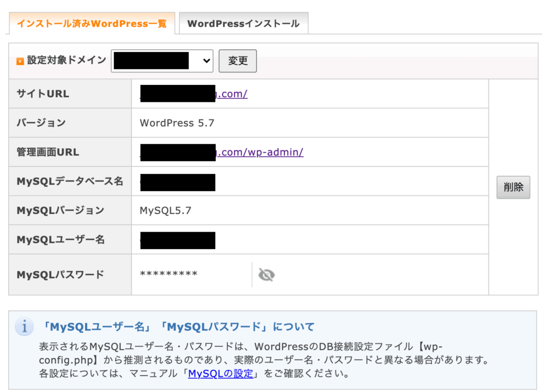The height and width of the screenshot is (392, 555).
Task: Click orange arrow icon beside 設定対象ドメイン
Action: pos(20,61)
